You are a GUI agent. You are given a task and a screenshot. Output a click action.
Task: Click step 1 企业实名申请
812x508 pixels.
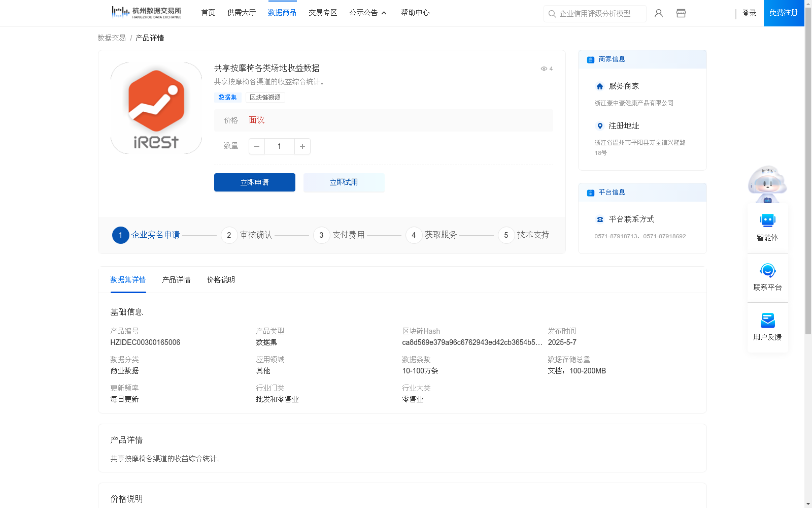click(x=146, y=235)
